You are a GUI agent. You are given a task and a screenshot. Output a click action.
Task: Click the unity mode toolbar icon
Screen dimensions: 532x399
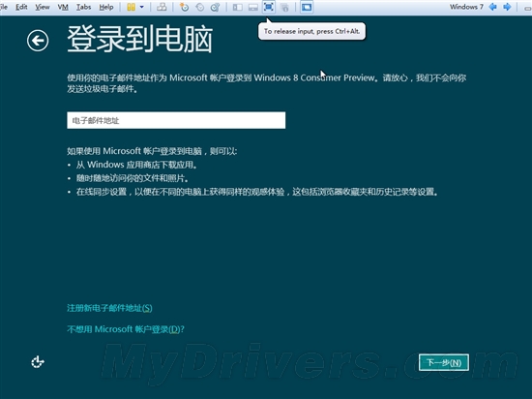[284, 7]
